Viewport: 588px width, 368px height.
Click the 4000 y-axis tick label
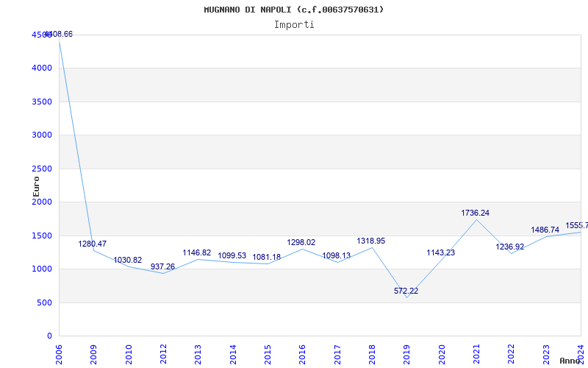(x=42, y=68)
